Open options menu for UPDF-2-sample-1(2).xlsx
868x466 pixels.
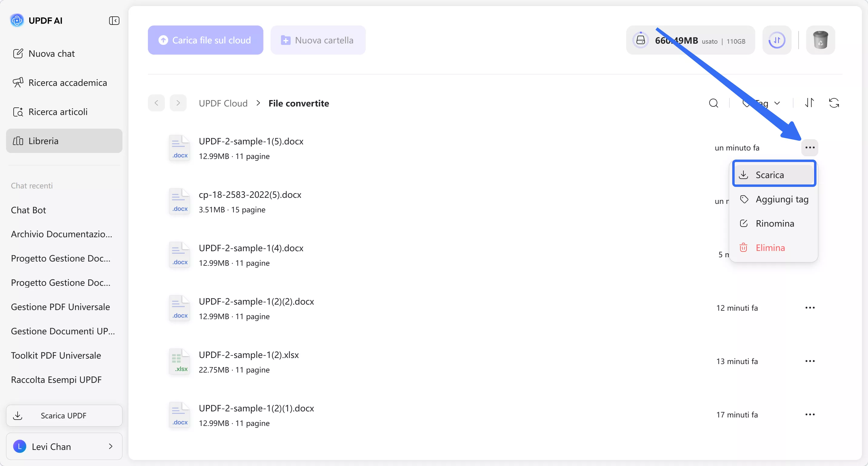810,361
